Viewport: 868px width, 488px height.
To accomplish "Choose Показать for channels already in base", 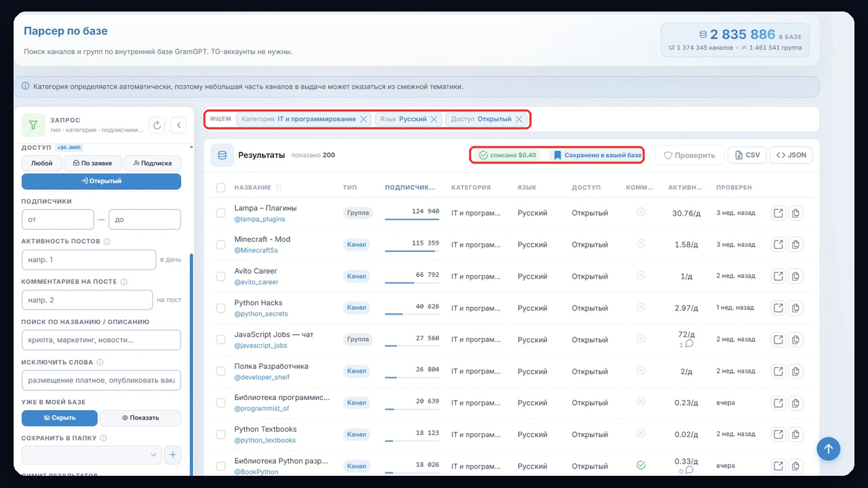I will pos(140,418).
